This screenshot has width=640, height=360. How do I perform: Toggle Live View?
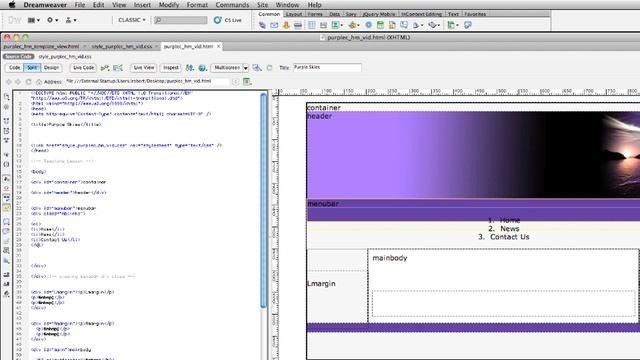tap(144, 68)
